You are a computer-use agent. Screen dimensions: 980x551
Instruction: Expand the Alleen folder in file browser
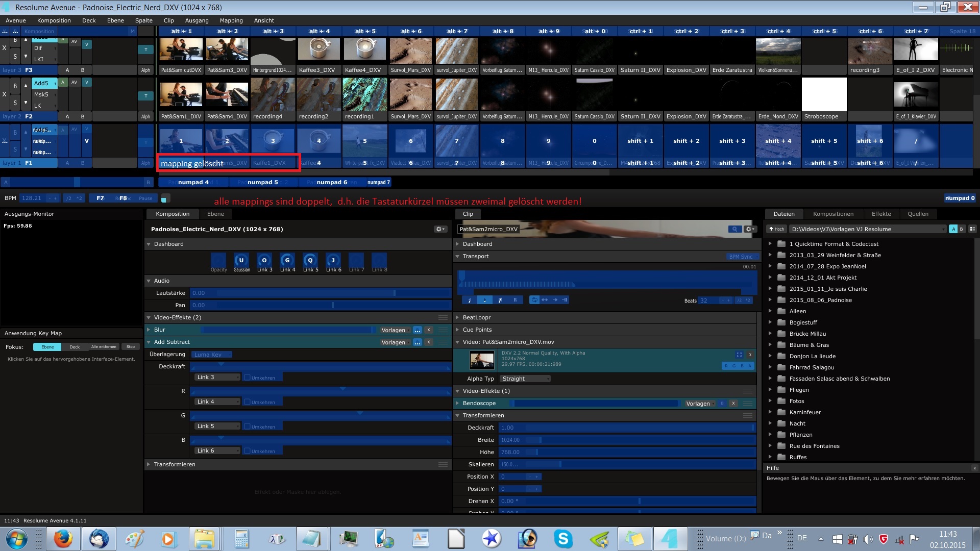coord(770,311)
